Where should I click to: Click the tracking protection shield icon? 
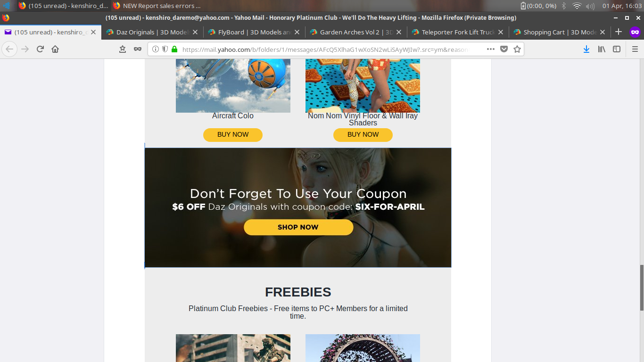pos(165,49)
